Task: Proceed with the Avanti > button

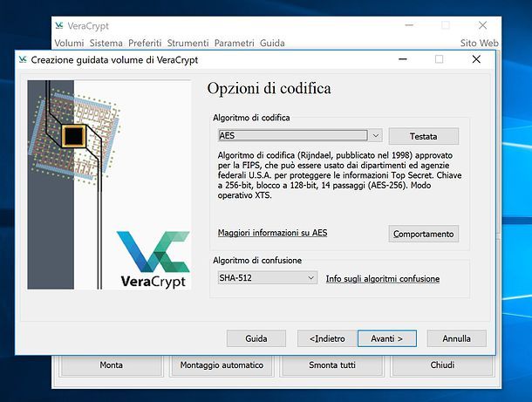Action: [x=386, y=338]
